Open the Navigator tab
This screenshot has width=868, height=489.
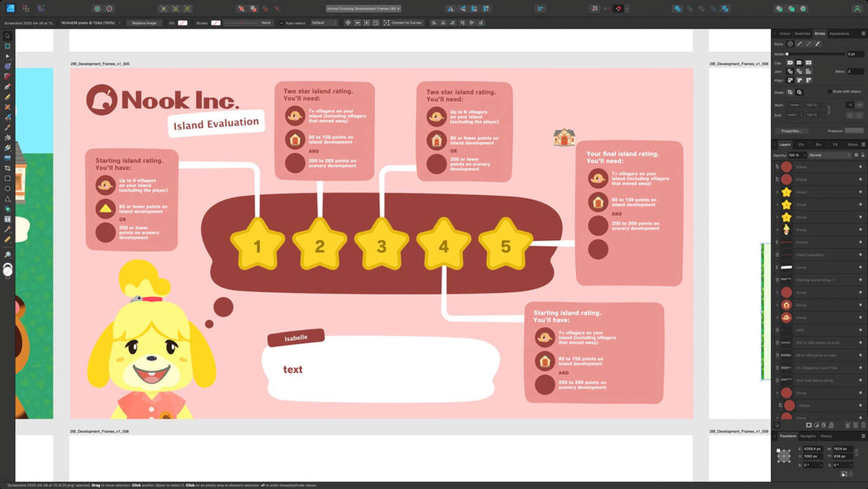(x=808, y=436)
